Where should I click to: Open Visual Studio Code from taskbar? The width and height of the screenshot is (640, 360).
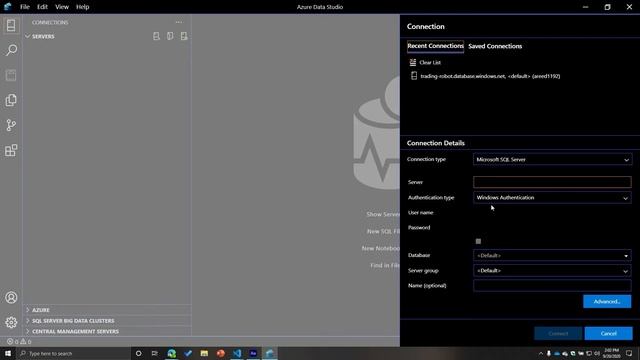237,353
